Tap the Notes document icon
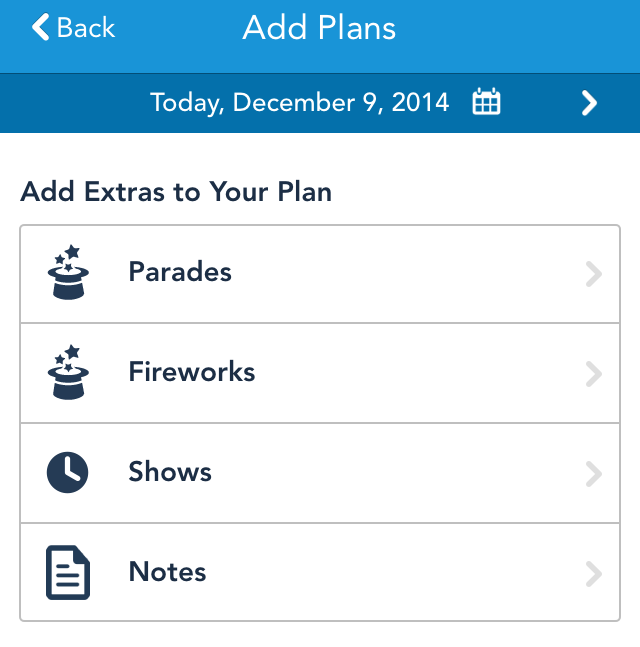Image resolution: width=640 pixels, height=647 pixels. click(68, 572)
